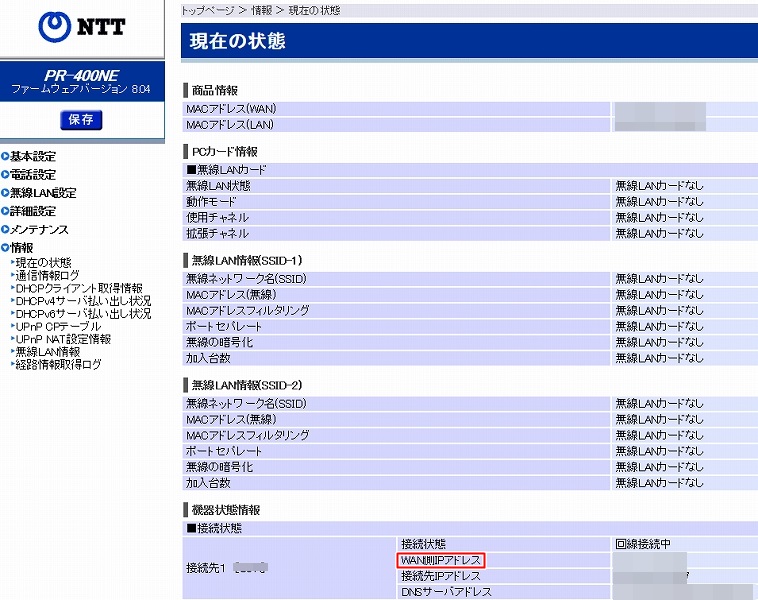Click 無線LAN情報(SSID-2) section heading
Screen dimensions: 758x600
point(247,385)
